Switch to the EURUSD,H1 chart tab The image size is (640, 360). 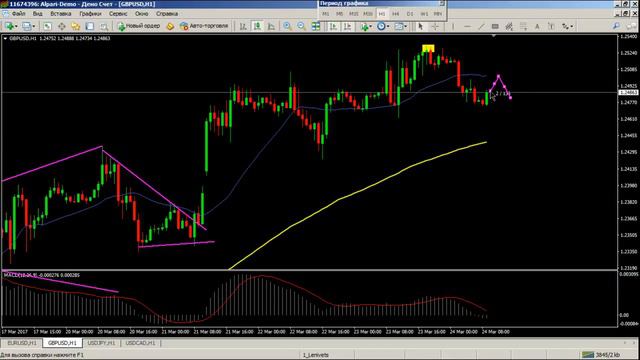click(x=22, y=343)
